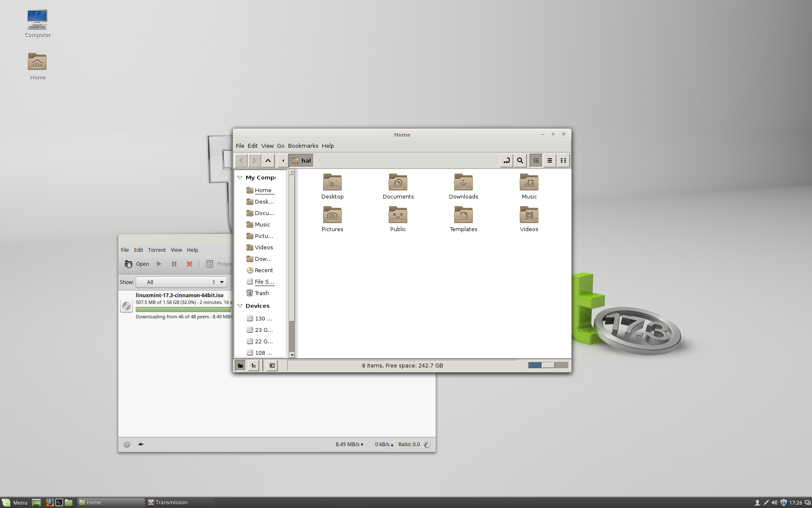This screenshot has width=812, height=508.
Task: Open Edit menu in Home window
Action: pos(252,146)
